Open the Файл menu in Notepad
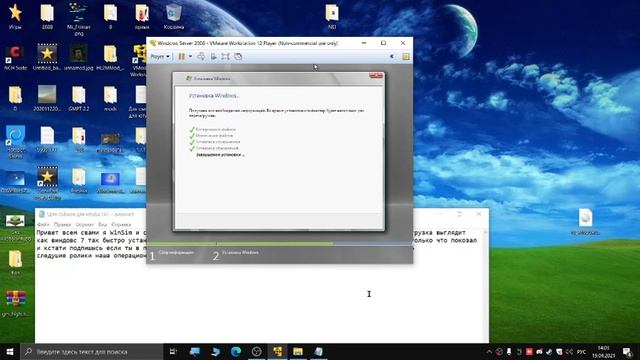The height and width of the screenshot is (360, 640). click(x=43, y=224)
